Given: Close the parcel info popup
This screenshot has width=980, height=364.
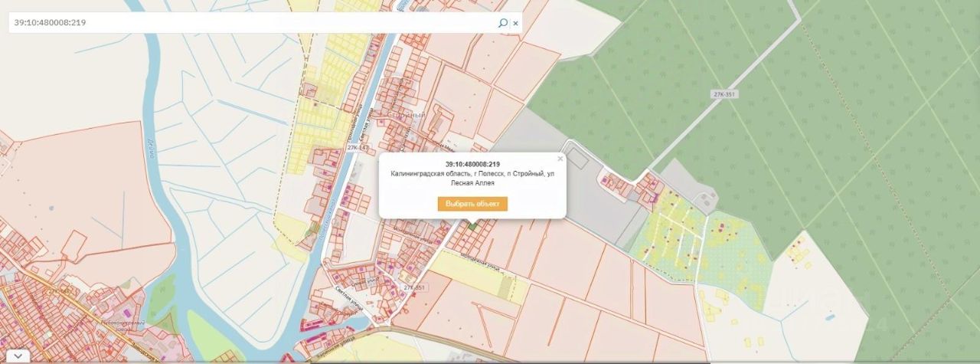Looking at the screenshot, I should point(560,159).
